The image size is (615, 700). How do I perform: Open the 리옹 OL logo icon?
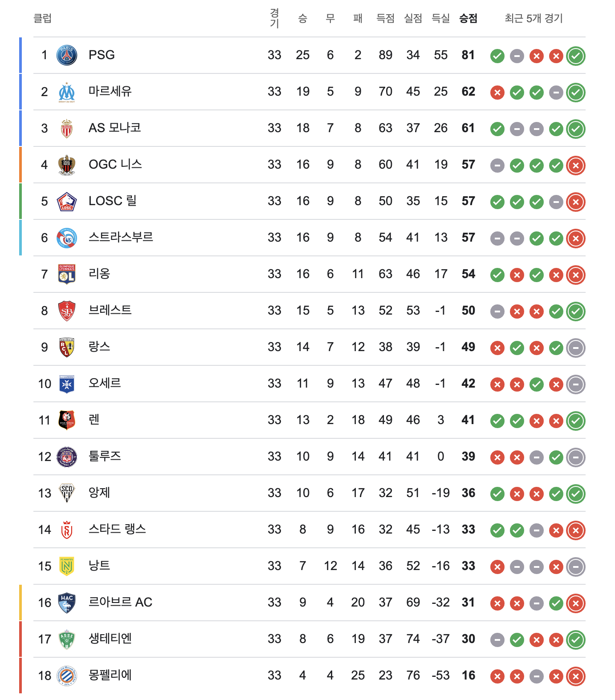click(x=67, y=274)
